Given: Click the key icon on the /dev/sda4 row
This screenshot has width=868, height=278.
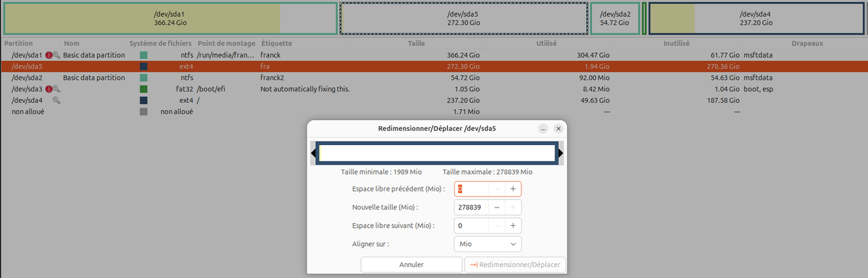Looking at the screenshot, I should coord(57,100).
